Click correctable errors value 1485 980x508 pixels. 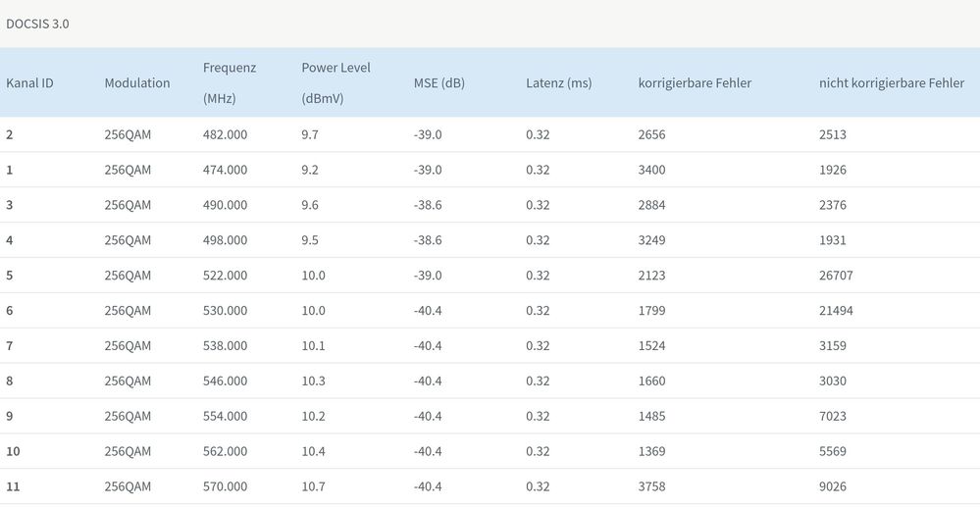[x=651, y=417]
